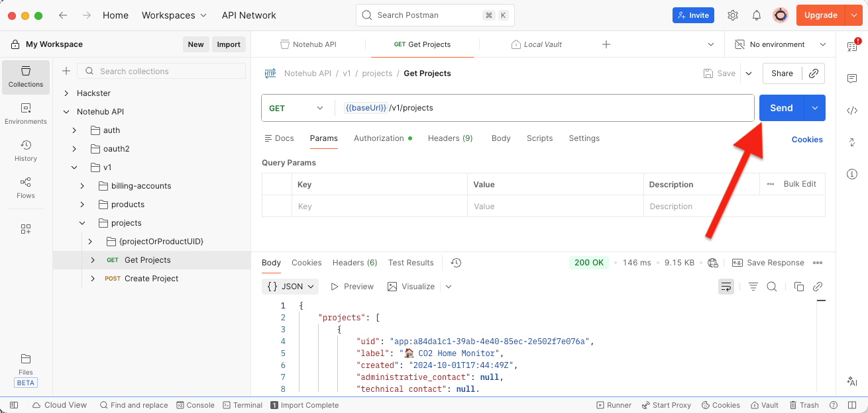This screenshot has height=413, width=868.
Task: Open the Upgrade dropdown arrow
Action: tap(853, 15)
